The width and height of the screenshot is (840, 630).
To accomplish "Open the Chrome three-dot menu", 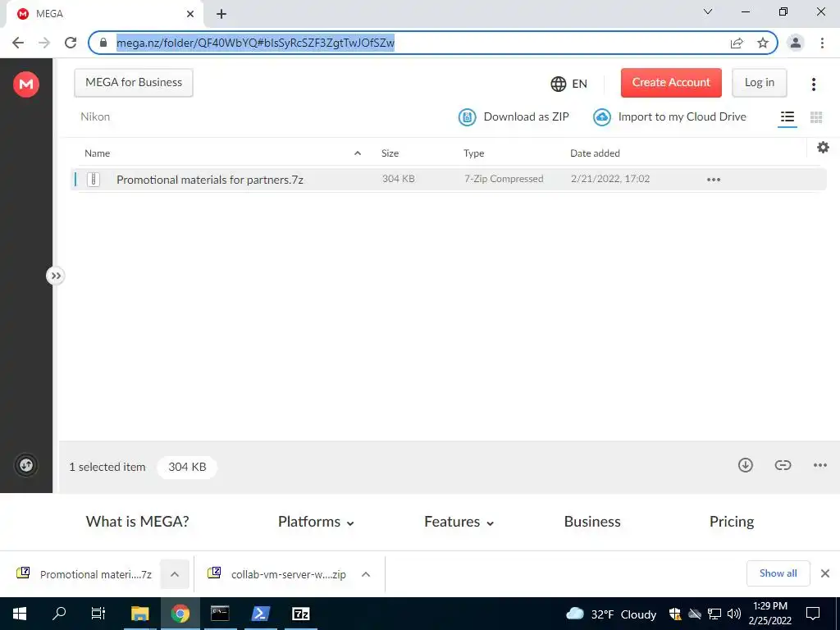I will (822, 43).
